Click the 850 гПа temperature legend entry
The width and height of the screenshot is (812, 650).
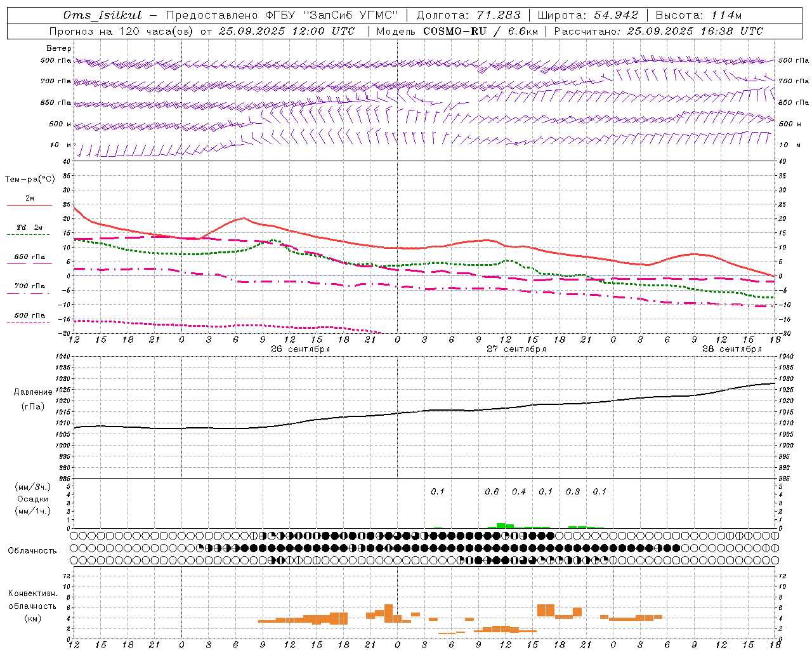coord(29,257)
